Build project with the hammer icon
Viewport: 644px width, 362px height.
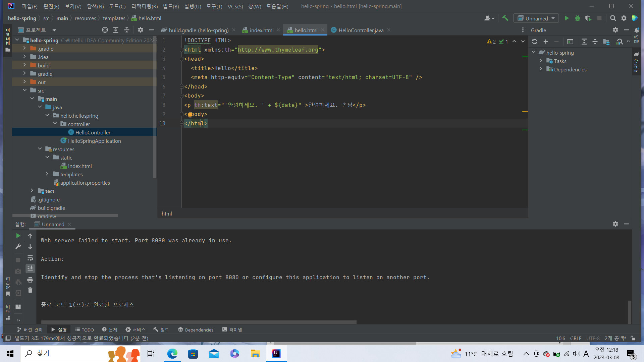click(x=505, y=18)
